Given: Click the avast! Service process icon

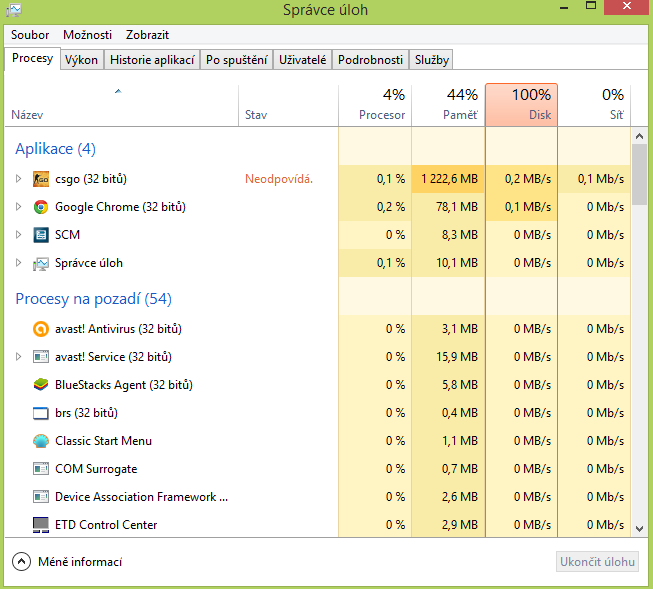Looking at the screenshot, I should [x=41, y=357].
